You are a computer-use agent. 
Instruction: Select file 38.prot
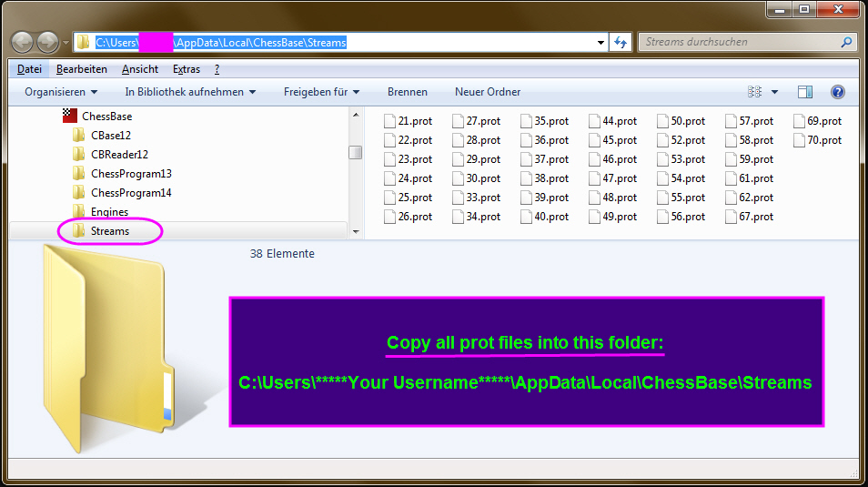tap(545, 178)
